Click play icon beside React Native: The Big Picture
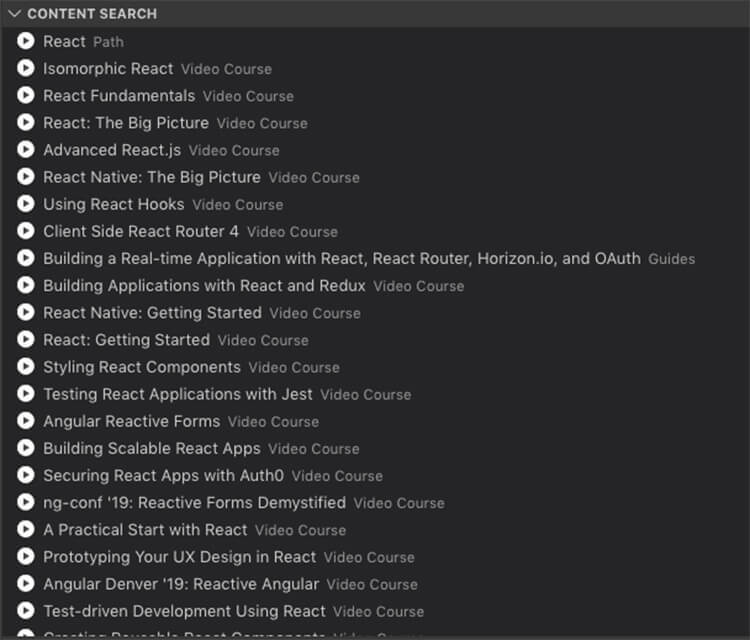Viewport: 750px width, 640px height. [x=26, y=177]
